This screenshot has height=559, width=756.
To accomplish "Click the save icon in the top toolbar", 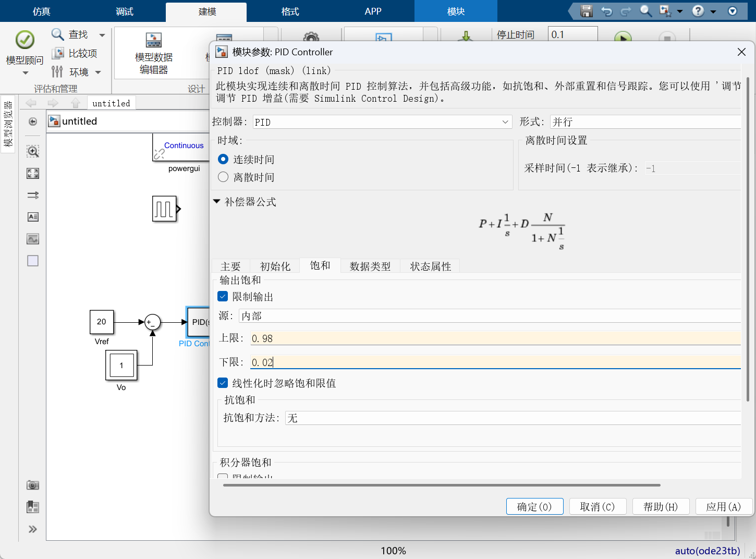I will click(x=587, y=11).
